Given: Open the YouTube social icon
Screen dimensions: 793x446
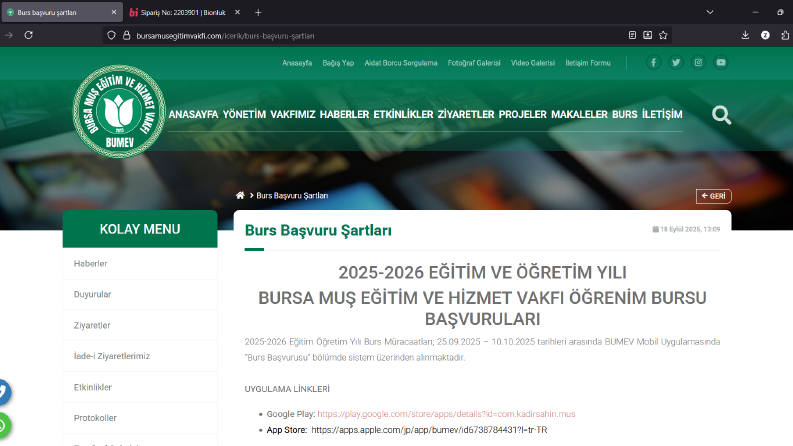Looking at the screenshot, I should click(x=721, y=63).
